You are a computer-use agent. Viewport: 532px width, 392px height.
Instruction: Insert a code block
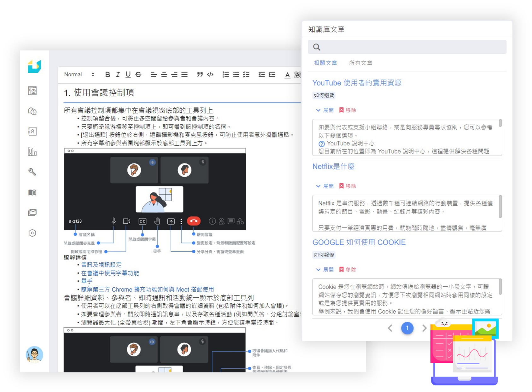pos(210,74)
